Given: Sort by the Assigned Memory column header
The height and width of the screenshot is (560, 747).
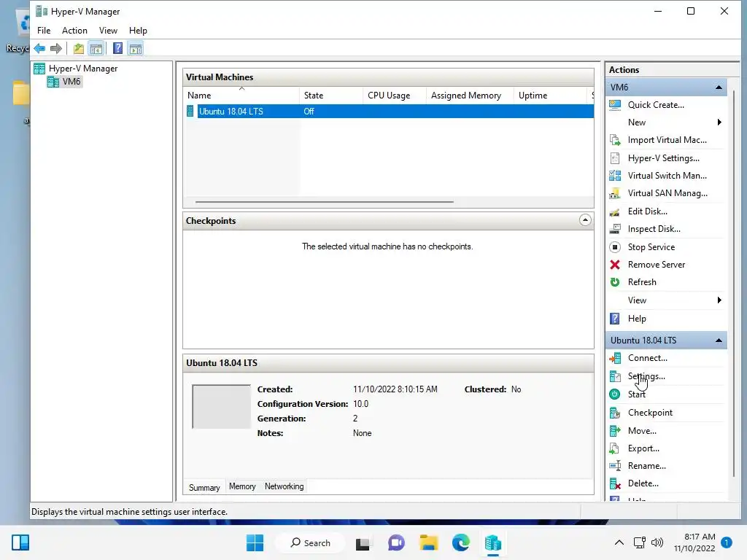Looking at the screenshot, I should pos(470,96).
